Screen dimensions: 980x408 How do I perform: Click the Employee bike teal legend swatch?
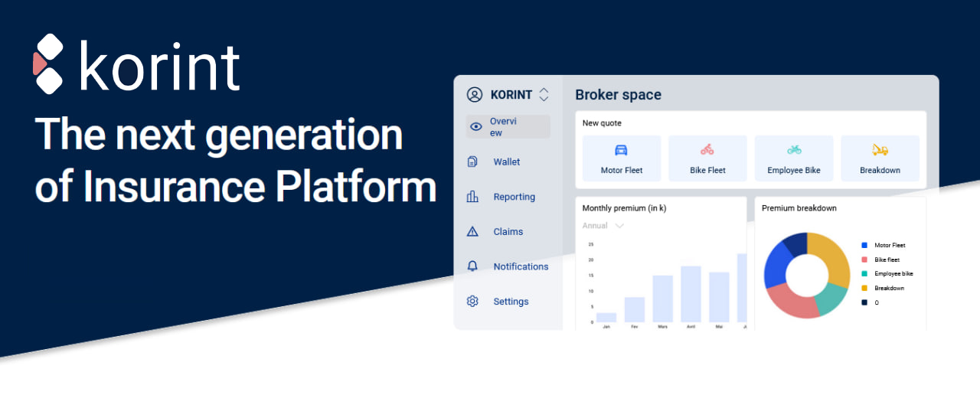(x=864, y=274)
